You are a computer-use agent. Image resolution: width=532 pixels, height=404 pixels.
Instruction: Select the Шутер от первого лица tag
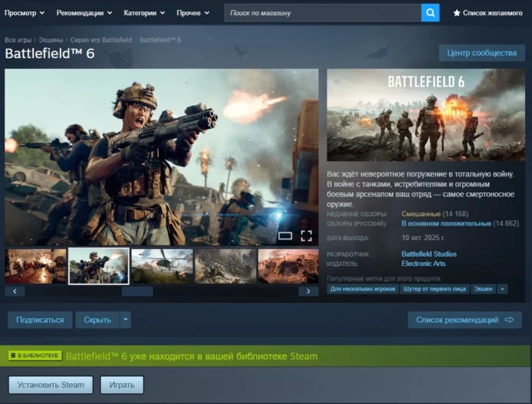pyautogui.click(x=435, y=289)
